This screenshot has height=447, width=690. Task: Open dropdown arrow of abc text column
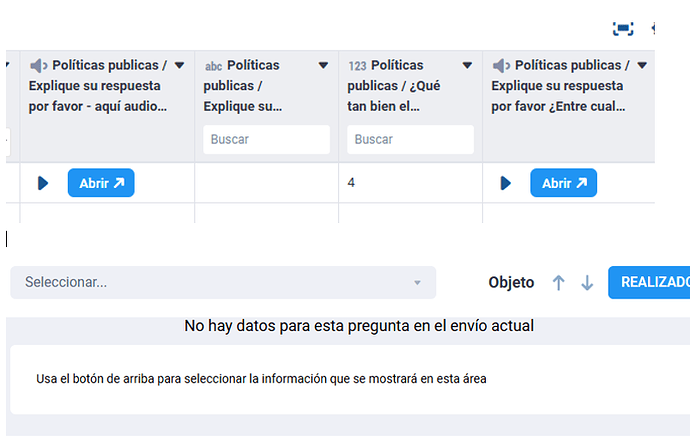click(x=323, y=66)
